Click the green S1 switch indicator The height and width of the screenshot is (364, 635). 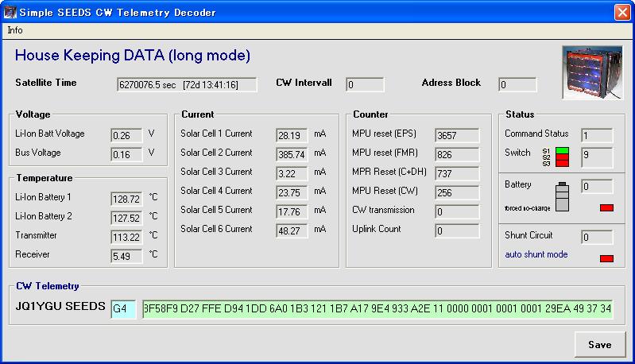562,151
